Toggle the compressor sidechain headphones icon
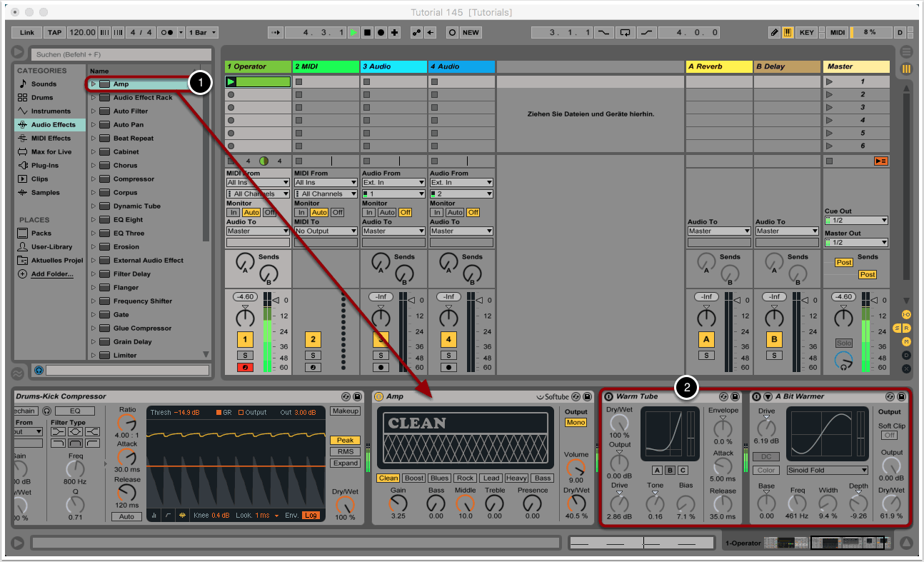Viewport: 924px width, 562px height. (46, 411)
